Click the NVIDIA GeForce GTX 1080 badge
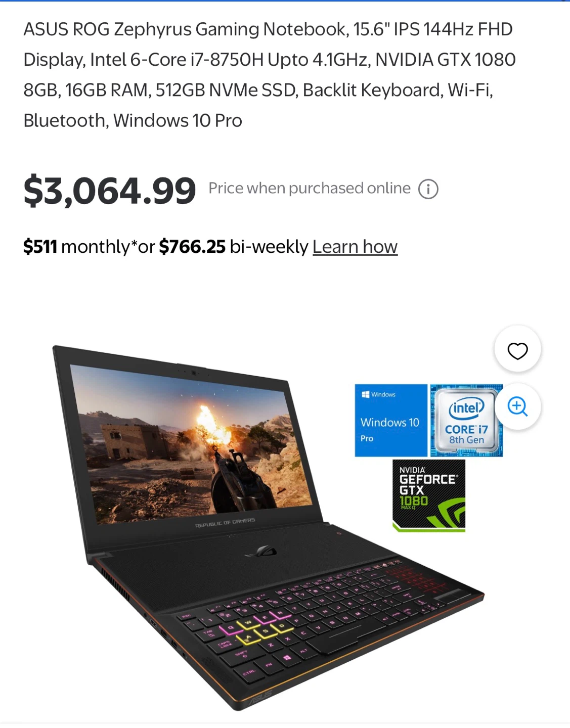The width and height of the screenshot is (570, 728). click(429, 495)
